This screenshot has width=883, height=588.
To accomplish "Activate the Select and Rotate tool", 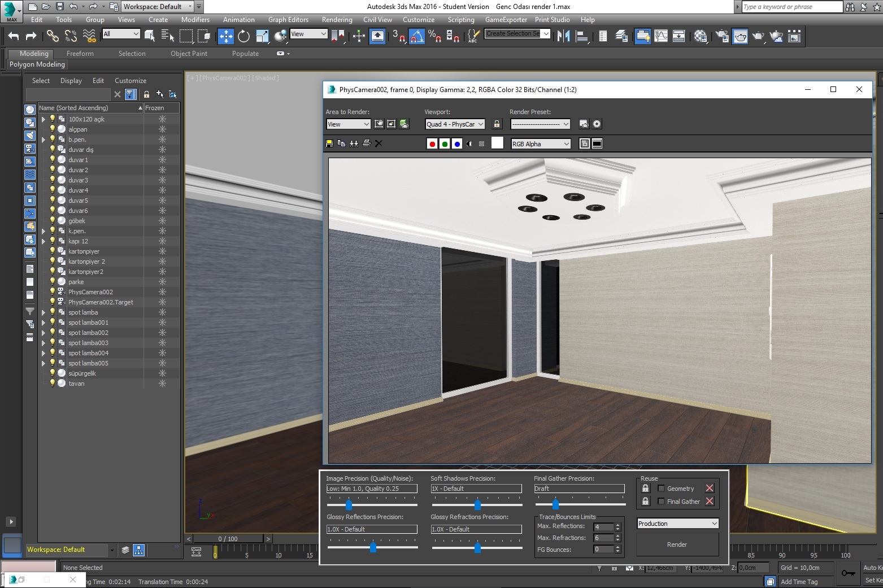I will [243, 37].
